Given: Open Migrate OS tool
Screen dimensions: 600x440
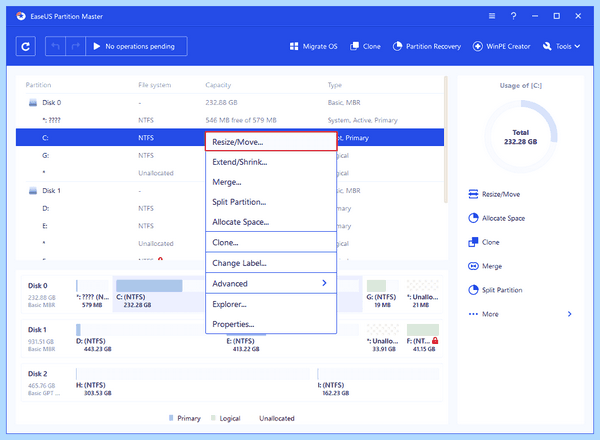Looking at the screenshot, I should [313, 46].
